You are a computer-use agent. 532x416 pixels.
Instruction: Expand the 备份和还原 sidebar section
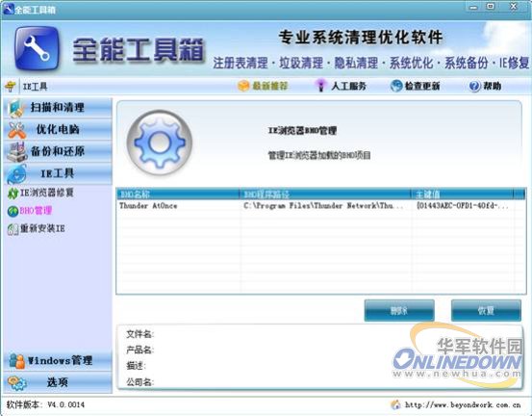click(58, 151)
